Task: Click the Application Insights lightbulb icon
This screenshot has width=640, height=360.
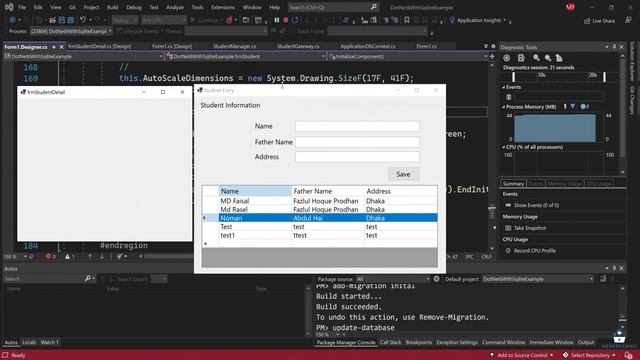Action: click(452, 20)
